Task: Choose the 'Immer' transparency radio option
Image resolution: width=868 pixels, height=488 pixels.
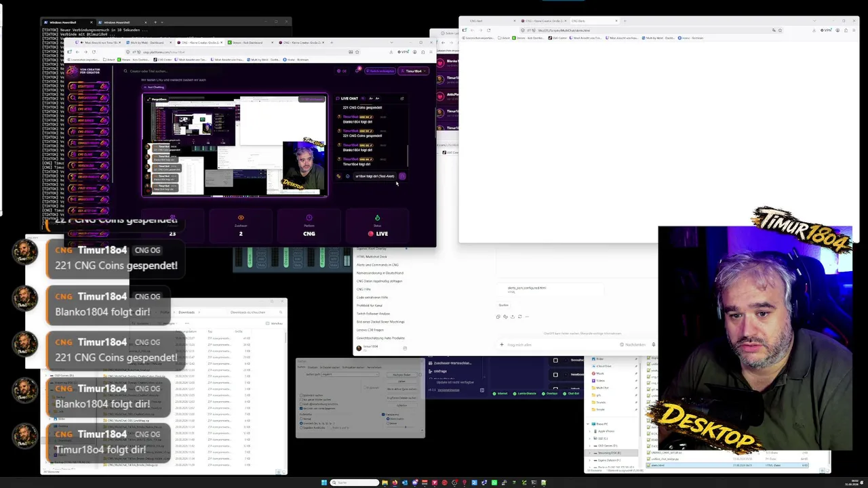Action: 391,422
